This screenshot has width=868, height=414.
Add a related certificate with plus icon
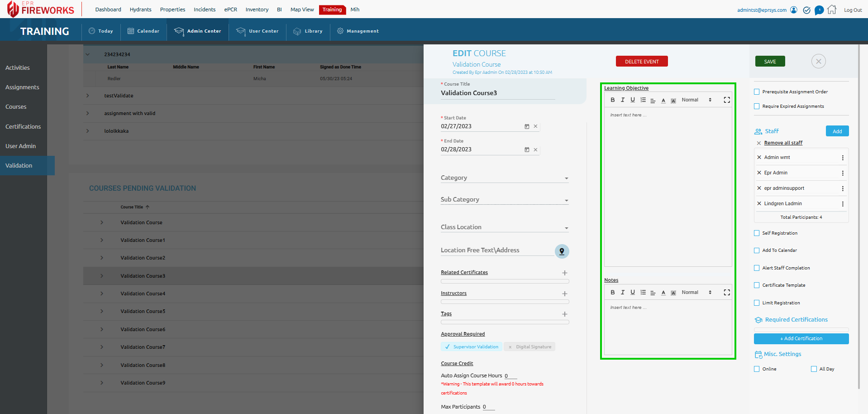(564, 273)
